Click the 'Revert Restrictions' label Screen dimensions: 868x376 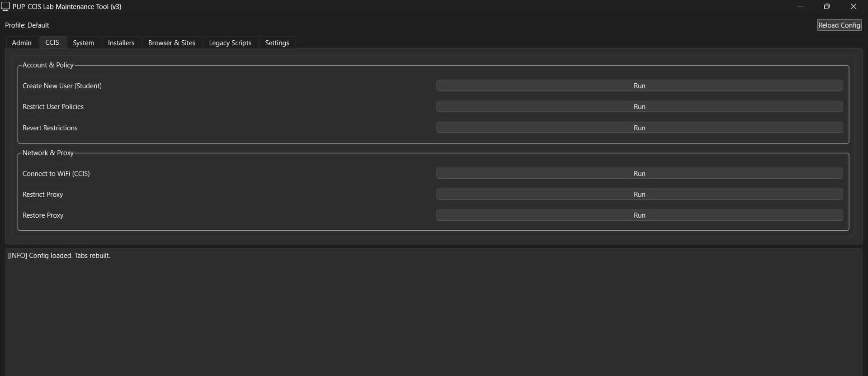click(x=50, y=128)
